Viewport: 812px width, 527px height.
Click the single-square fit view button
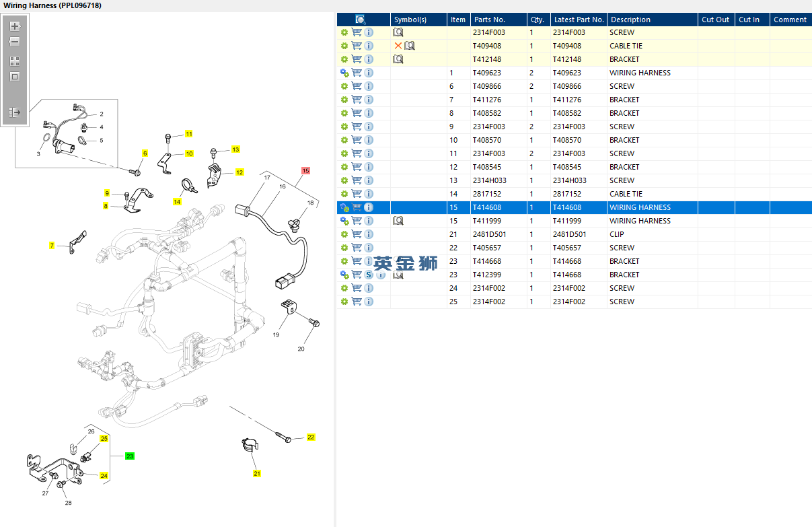click(15, 77)
